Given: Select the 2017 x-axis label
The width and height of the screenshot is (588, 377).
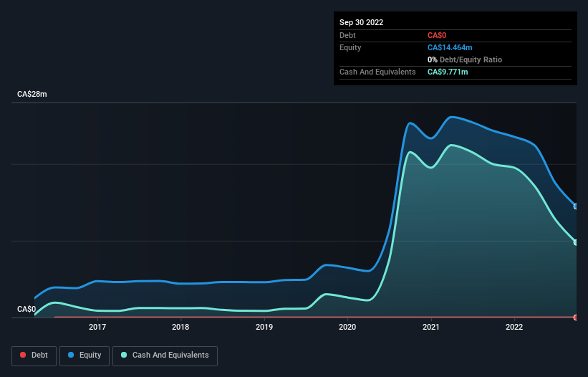Looking at the screenshot, I should [97, 327].
